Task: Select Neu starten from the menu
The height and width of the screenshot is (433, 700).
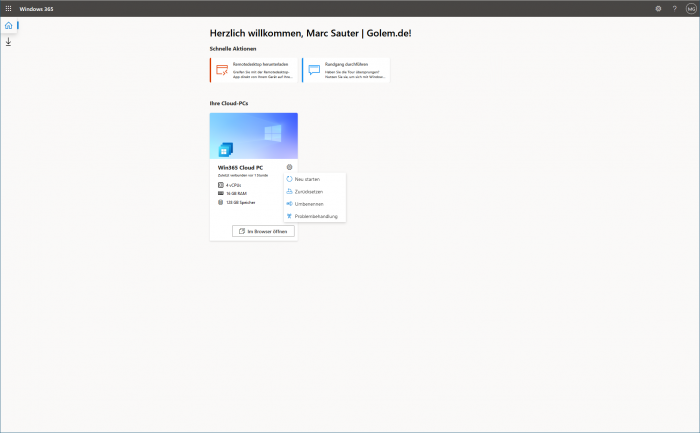Action: point(315,179)
